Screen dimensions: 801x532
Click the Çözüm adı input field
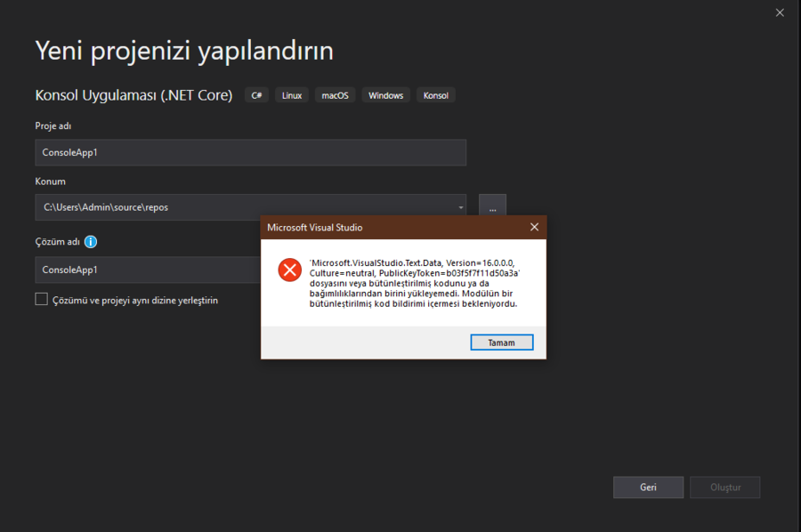[148, 270]
